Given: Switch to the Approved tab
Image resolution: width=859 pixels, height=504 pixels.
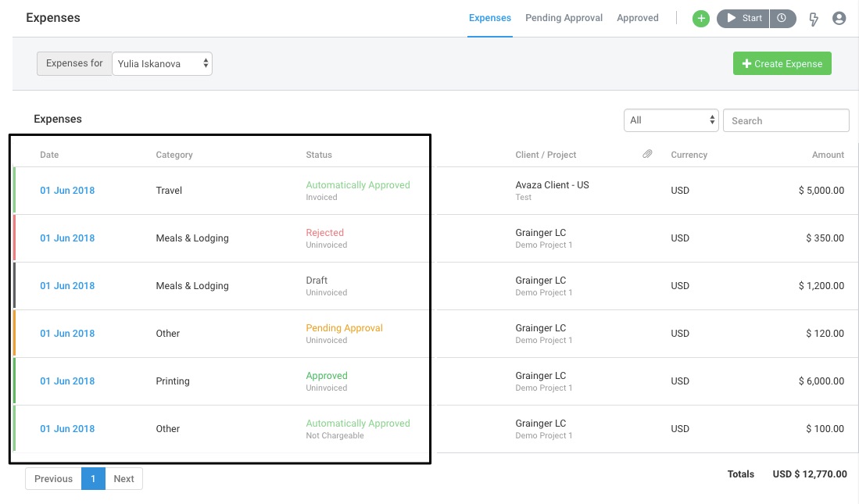Looking at the screenshot, I should tap(637, 17).
